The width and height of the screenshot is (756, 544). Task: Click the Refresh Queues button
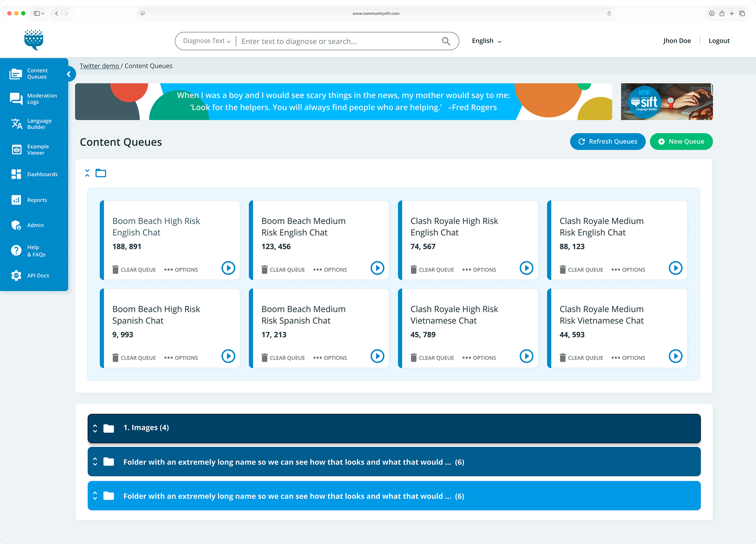coord(607,141)
